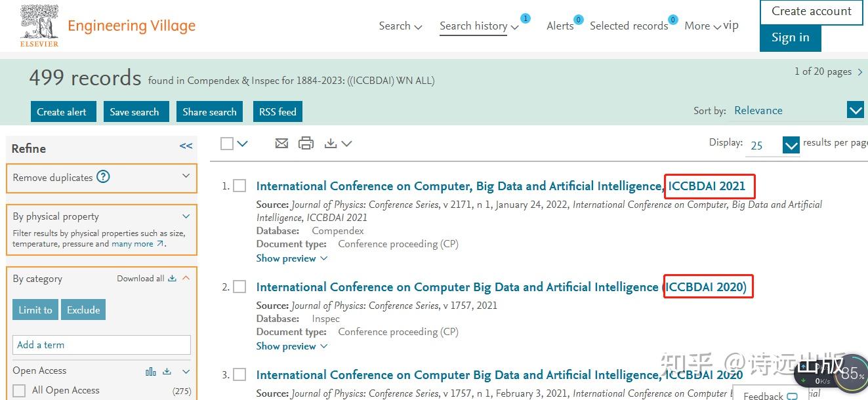Click the print results icon

point(306,143)
